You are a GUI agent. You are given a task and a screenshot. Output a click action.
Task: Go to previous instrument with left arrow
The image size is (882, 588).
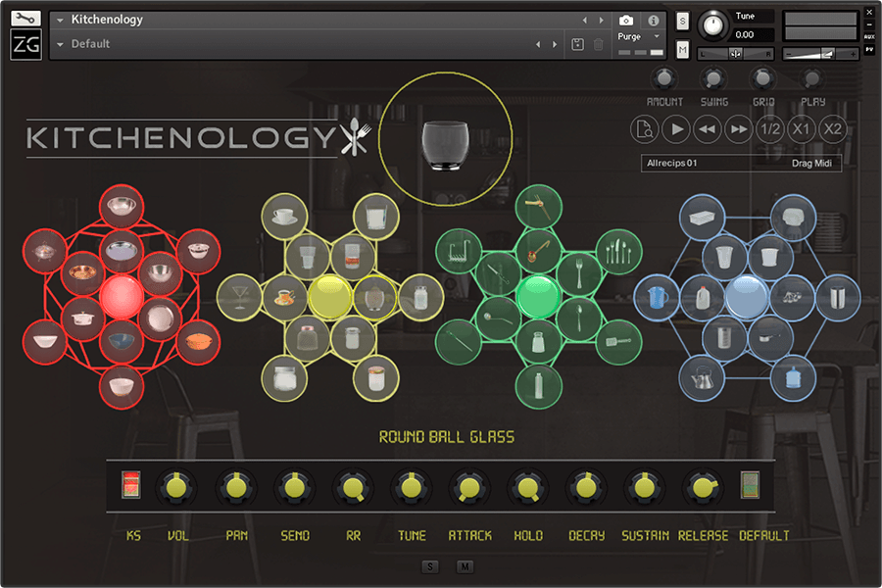[585, 21]
